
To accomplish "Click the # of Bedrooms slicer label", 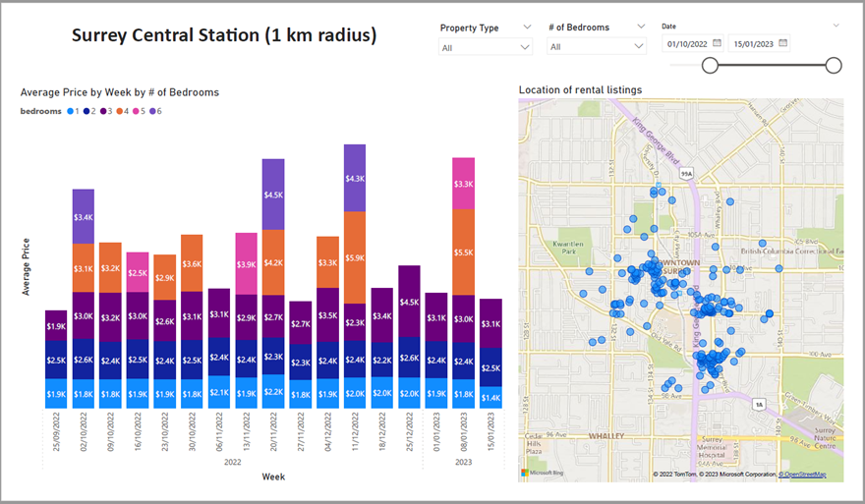I will pos(579,28).
